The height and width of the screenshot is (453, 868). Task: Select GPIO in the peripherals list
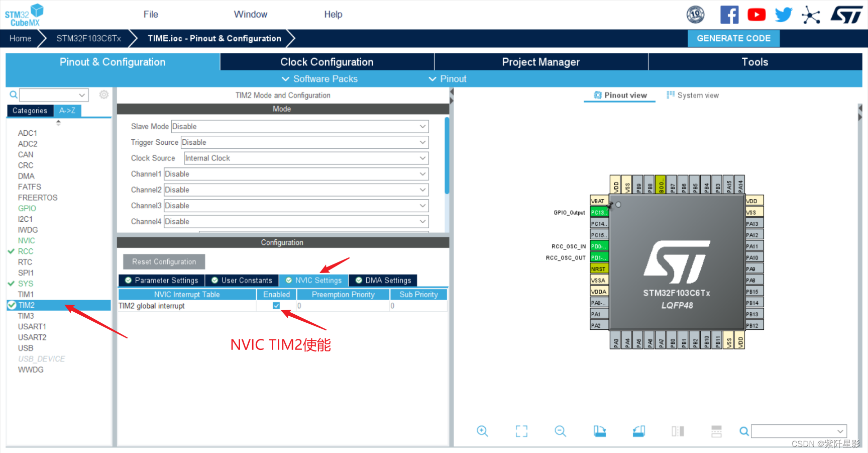tap(27, 209)
